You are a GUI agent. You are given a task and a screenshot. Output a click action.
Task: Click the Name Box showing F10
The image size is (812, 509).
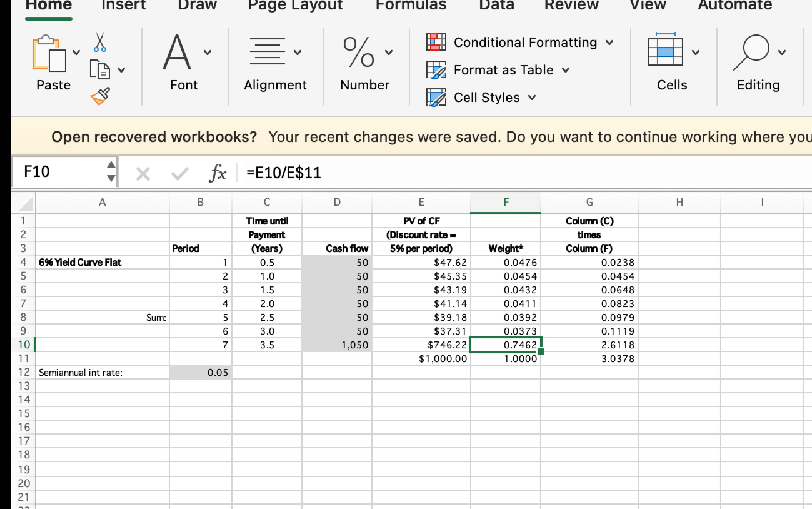point(59,171)
